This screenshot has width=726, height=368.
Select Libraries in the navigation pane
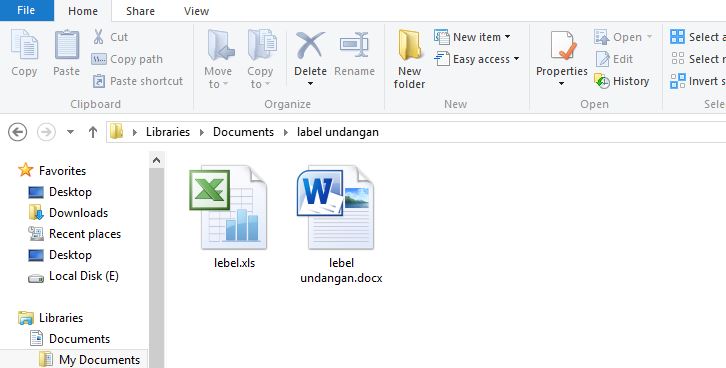pyautogui.click(x=61, y=318)
